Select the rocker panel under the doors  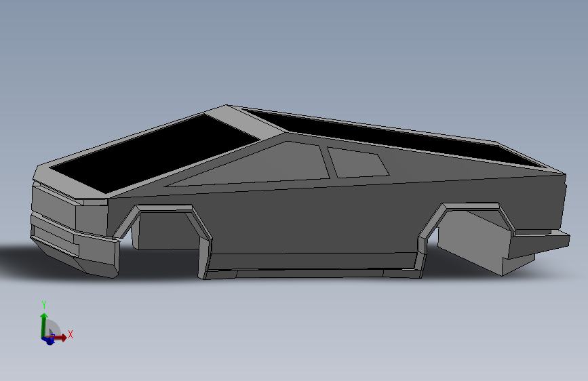(313, 262)
